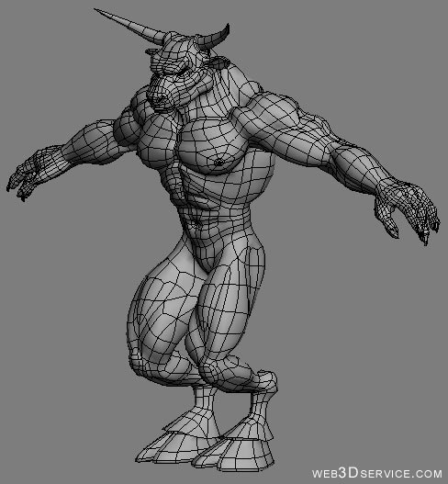The width and height of the screenshot is (448, 484).
Task: Select the navel on the abdomen
Action: click(196, 223)
